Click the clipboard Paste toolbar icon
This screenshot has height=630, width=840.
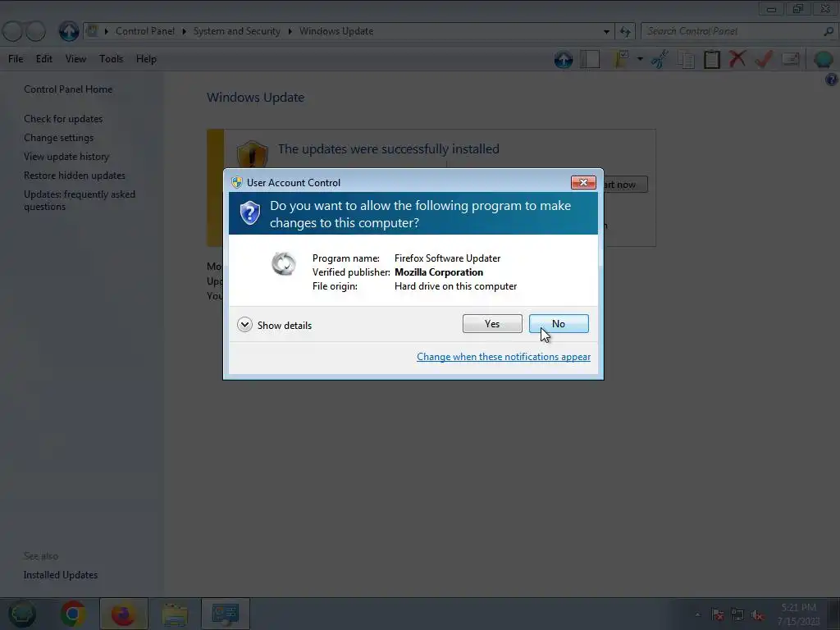tap(712, 59)
